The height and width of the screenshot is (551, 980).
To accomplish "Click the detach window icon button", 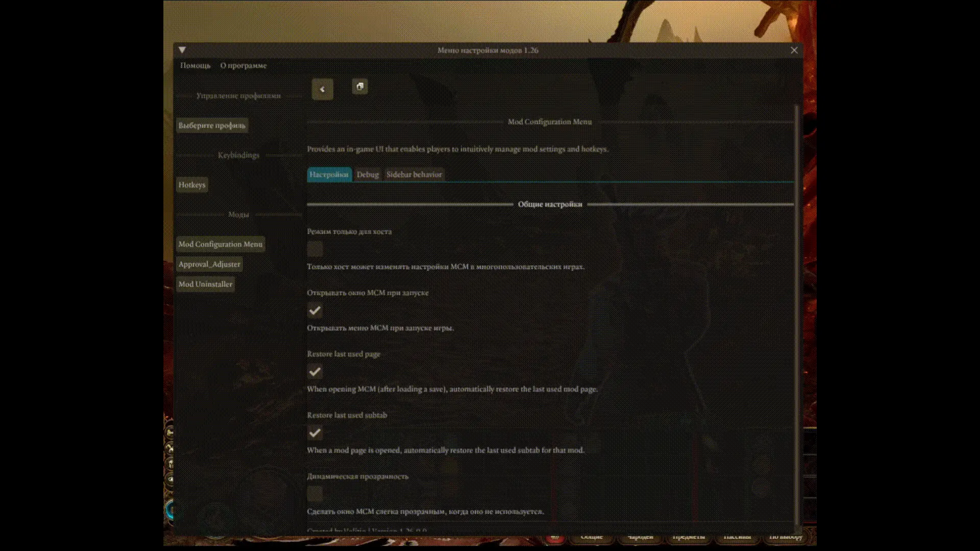I will tap(360, 86).
